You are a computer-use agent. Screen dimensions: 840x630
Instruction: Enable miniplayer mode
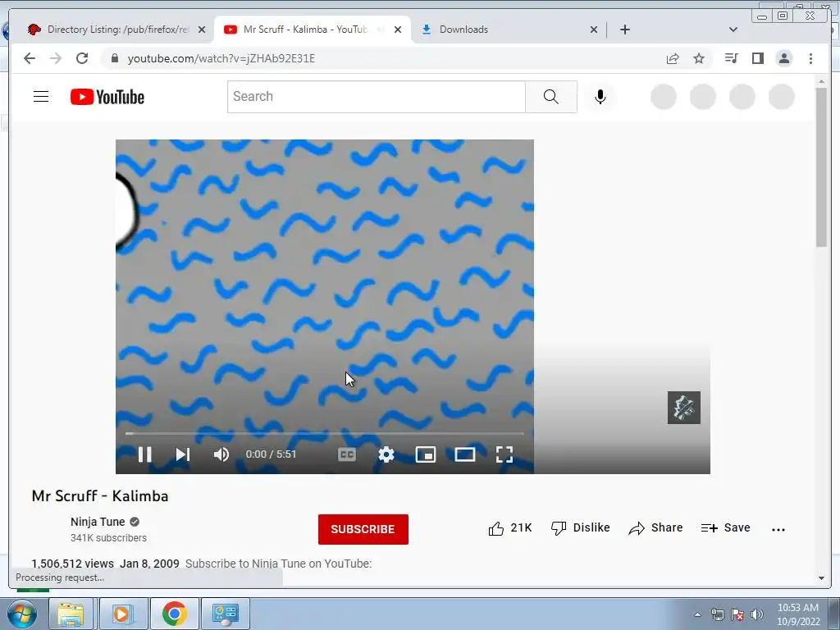426,454
